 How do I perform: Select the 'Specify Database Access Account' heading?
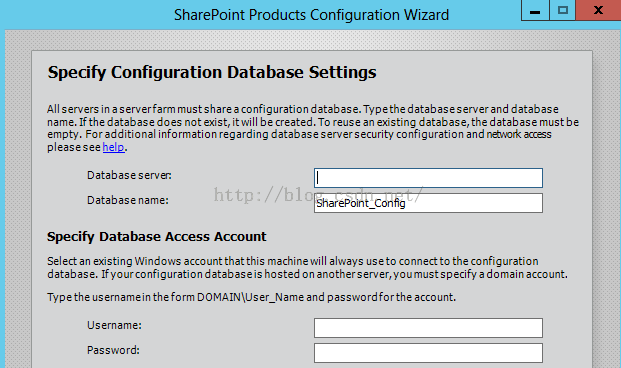pos(157,236)
